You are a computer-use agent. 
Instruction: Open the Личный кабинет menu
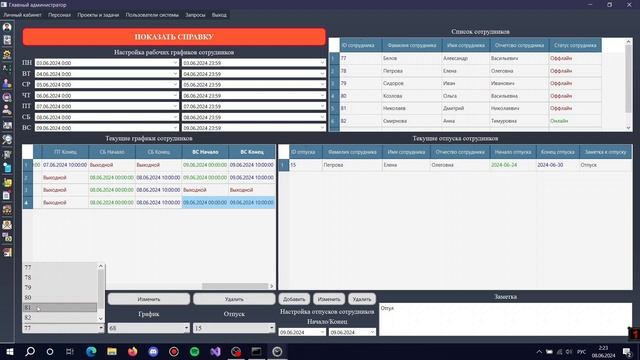(x=22, y=15)
